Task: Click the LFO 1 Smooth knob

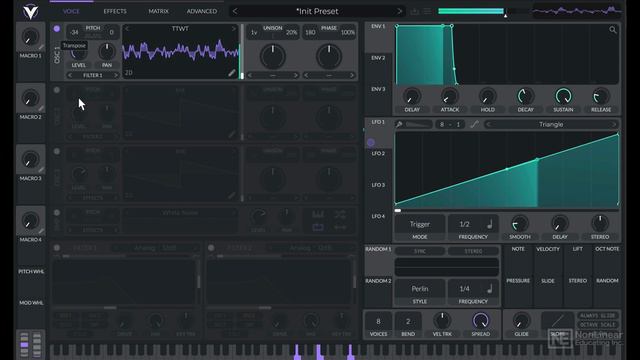Action: point(520,224)
